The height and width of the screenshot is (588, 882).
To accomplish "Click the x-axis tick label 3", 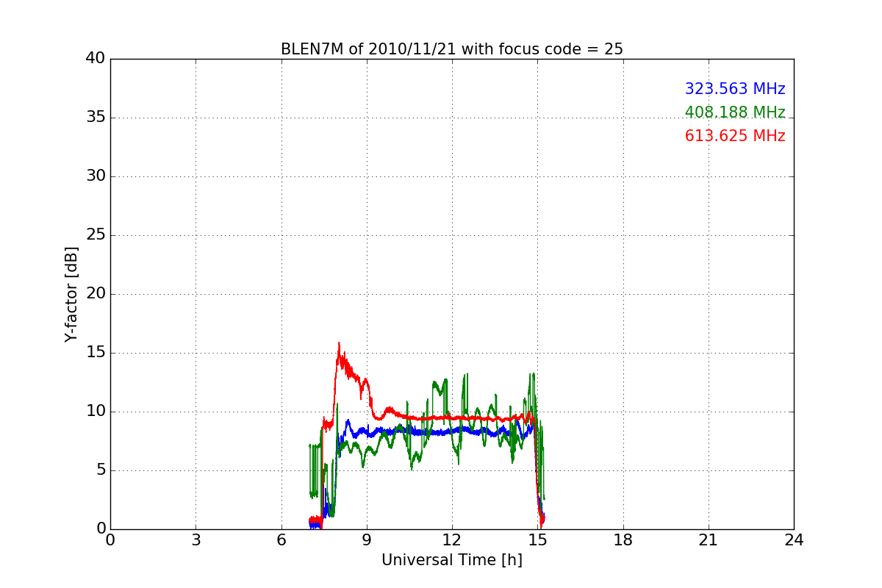I will (x=196, y=540).
